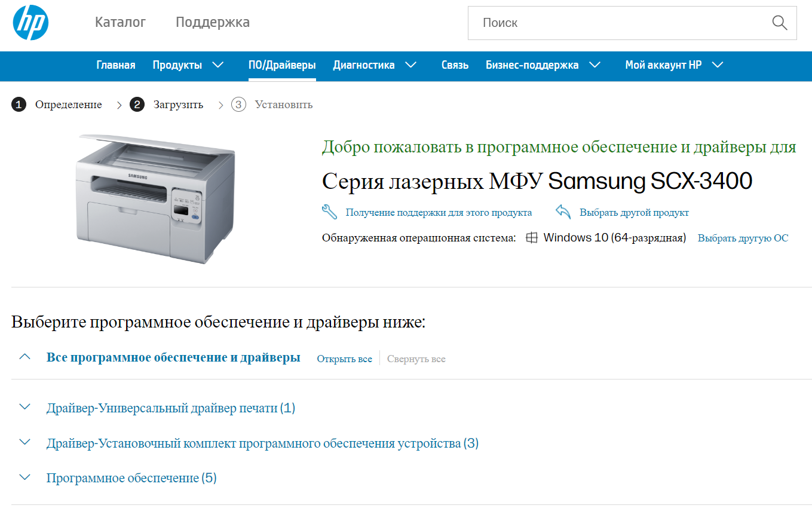Open 'Драйвер-Универсальный драйвер печати (1)' section
This screenshot has height=508, width=812.
[171, 408]
